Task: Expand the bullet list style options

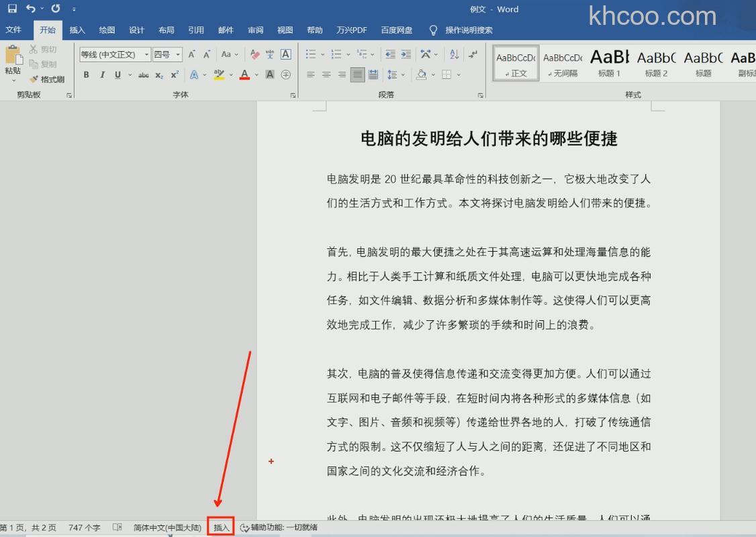Action: pyautogui.click(x=322, y=54)
